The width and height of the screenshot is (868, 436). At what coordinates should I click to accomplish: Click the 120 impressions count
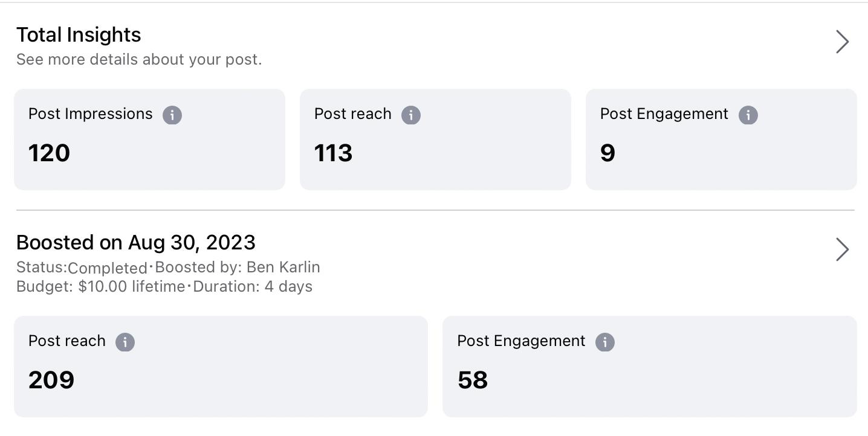(x=50, y=153)
